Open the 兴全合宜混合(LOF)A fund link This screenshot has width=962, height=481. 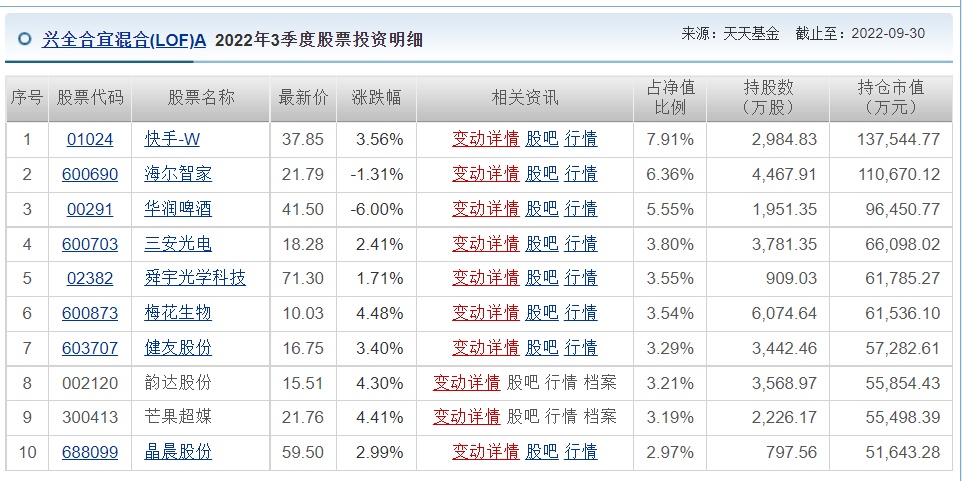(x=124, y=40)
